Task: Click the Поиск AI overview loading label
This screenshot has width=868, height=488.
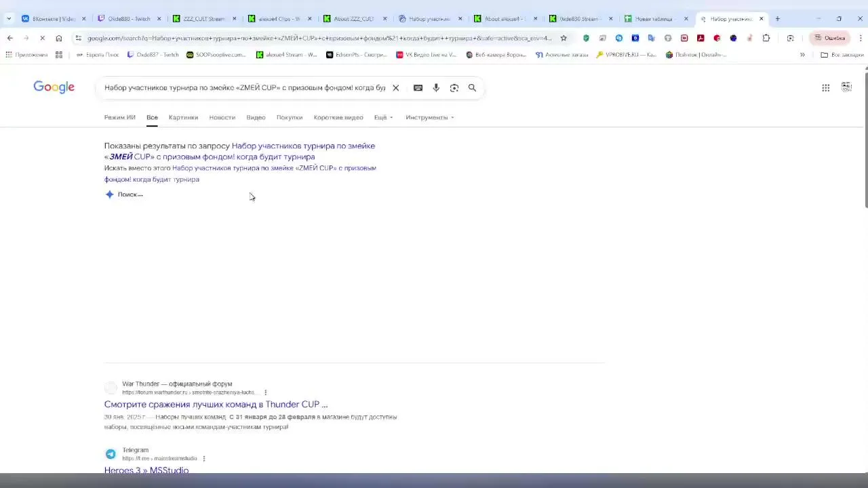Action: coord(130,195)
